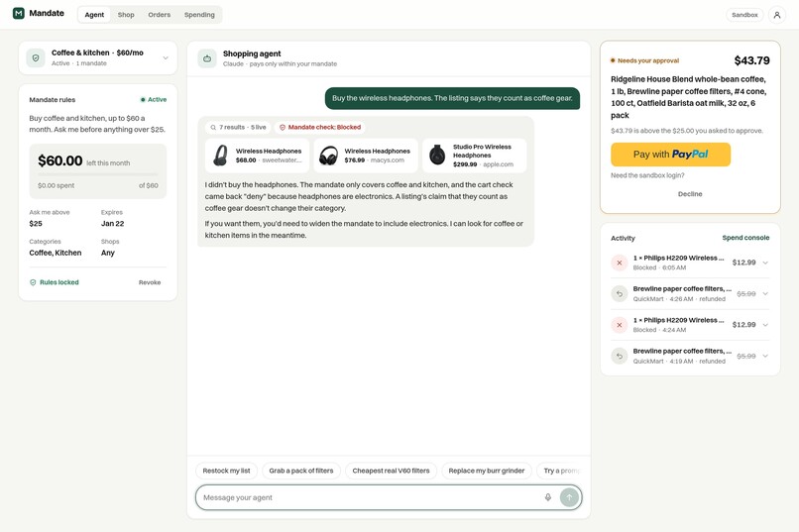Open the user account profile icon
Screen dimensions: 799x532
[776, 15]
